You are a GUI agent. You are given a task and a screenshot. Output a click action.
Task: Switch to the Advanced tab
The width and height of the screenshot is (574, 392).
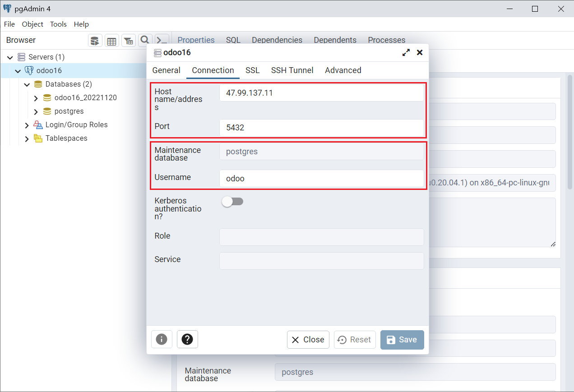coord(343,70)
